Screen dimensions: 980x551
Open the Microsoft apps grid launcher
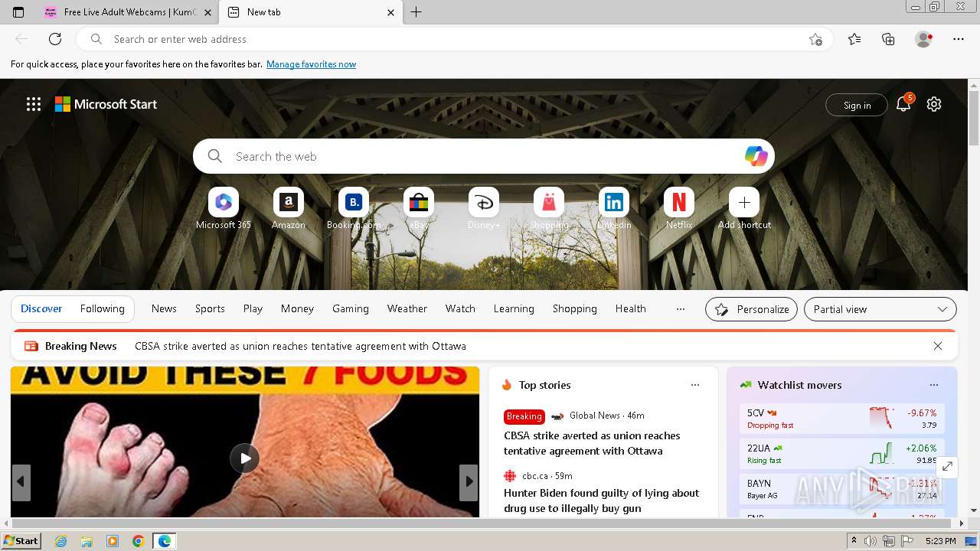pos(34,104)
